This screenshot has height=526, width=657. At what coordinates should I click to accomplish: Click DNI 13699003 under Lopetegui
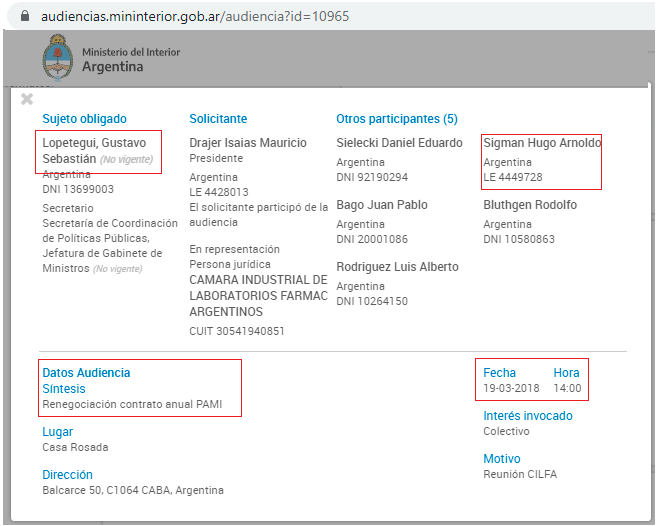[78, 189]
